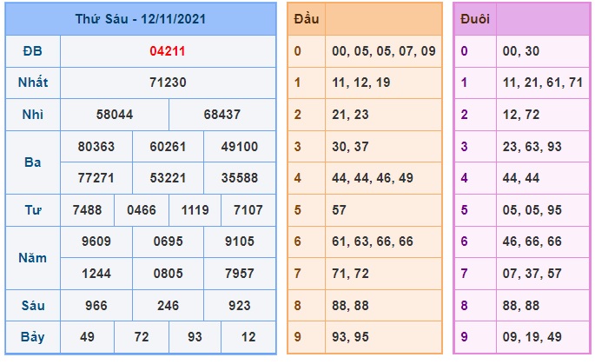Click the Đầu column header

pyautogui.click(x=307, y=19)
